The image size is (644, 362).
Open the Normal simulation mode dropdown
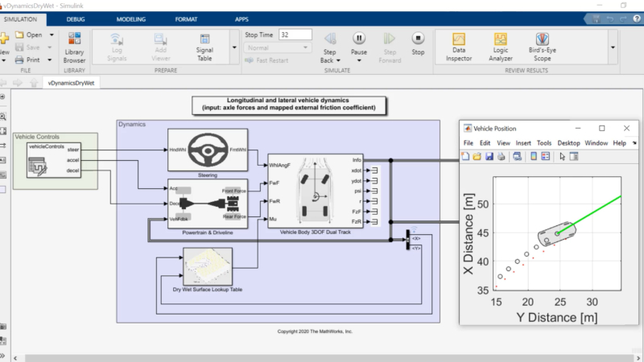tap(278, 48)
